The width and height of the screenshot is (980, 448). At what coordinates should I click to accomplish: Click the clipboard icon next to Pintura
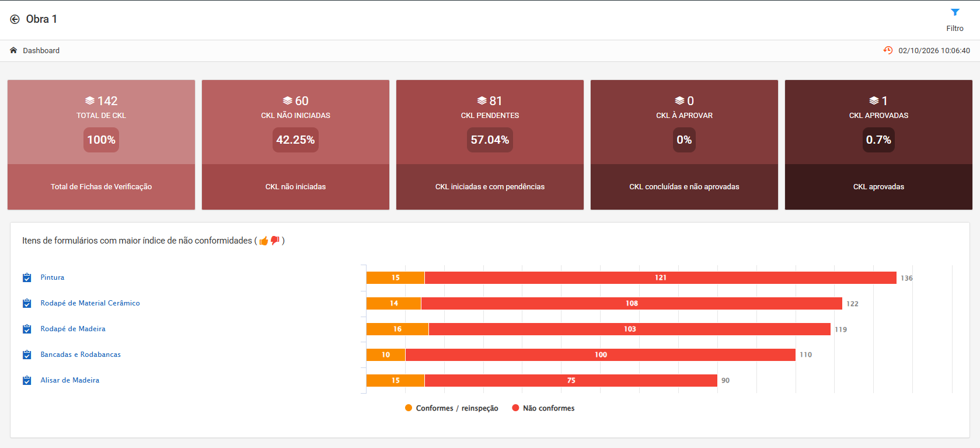[27, 277]
